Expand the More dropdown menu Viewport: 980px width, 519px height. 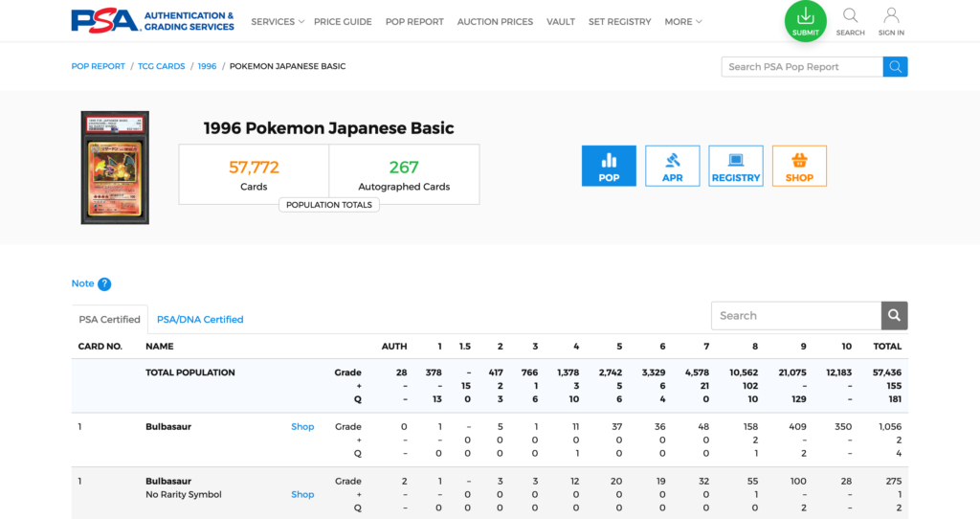[x=683, y=22]
